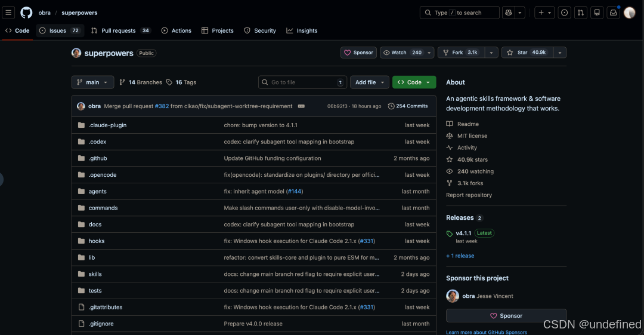This screenshot has height=335, width=644.
Task: Open the + 1 release link
Action: coord(460,256)
